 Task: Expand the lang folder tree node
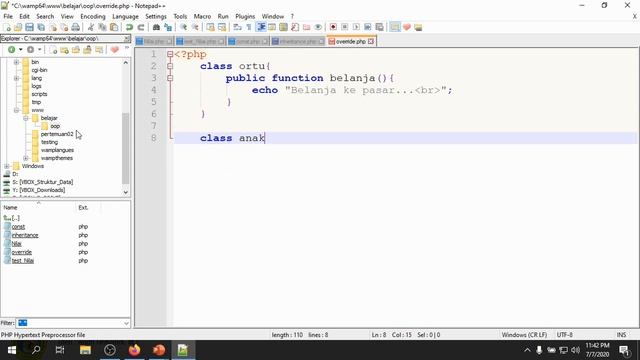(16, 78)
